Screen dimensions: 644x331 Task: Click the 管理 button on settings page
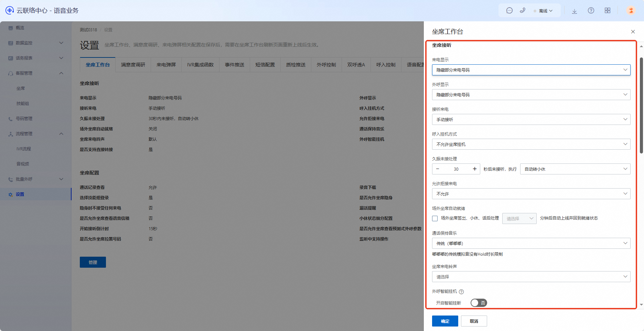(93, 262)
